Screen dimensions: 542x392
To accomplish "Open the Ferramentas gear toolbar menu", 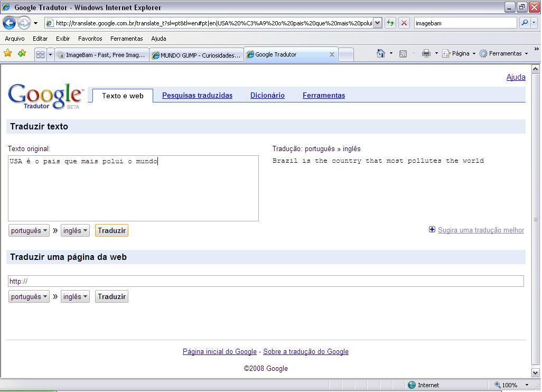I will [x=503, y=53].
